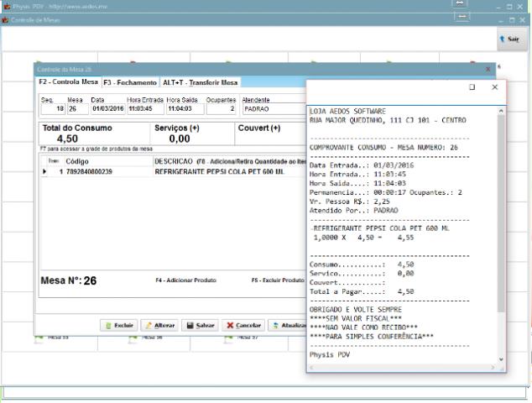532x403 pixels.
Task: Click the Código column header
Action: pos(77,161)
